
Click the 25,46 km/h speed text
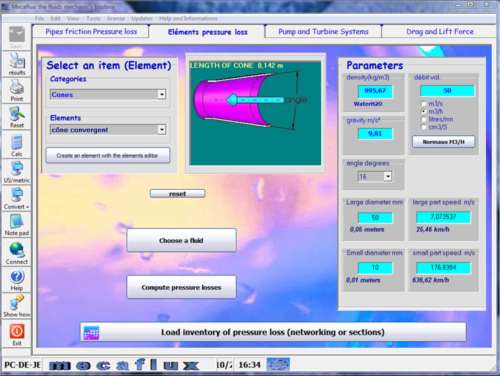(433, 229)
